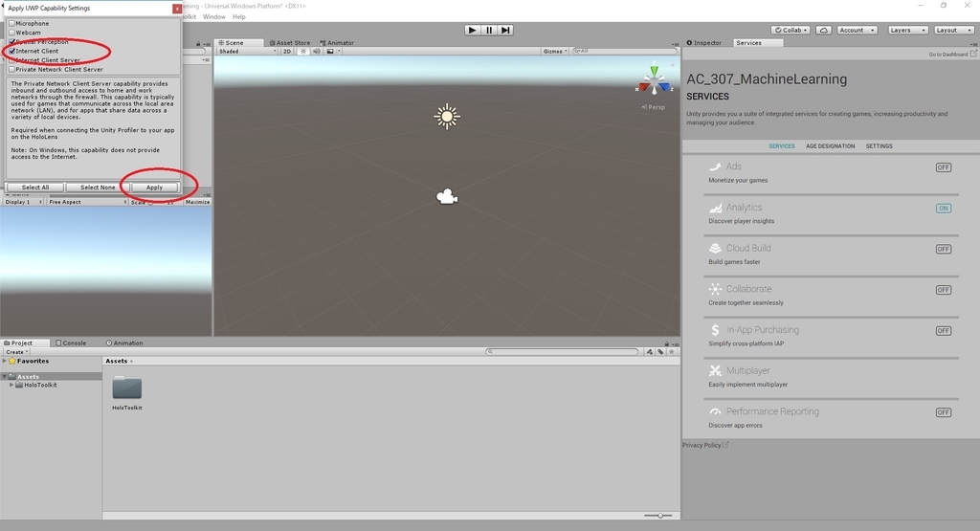980x531 pixels.
Task: Toggle scene lighting sun icon
Action: (x=303, y=52)
